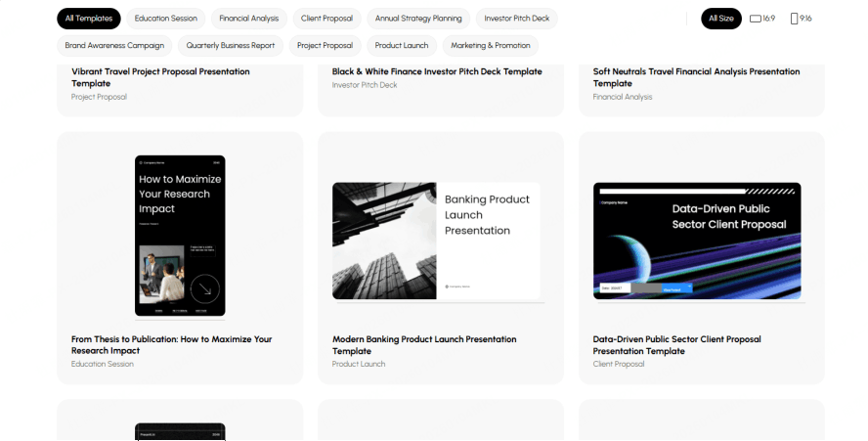Click the All Size filter pill
Screen dimensions: 868x441
tap(720, 19)
